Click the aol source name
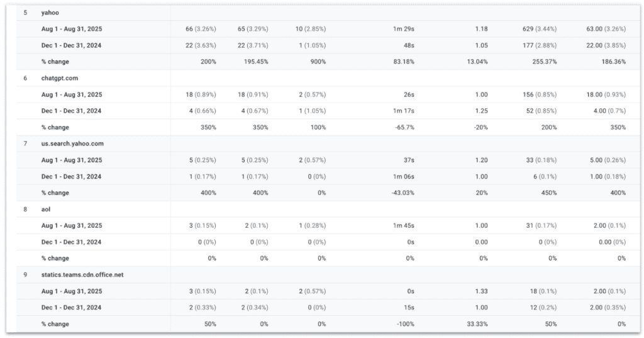 [46, 209]
